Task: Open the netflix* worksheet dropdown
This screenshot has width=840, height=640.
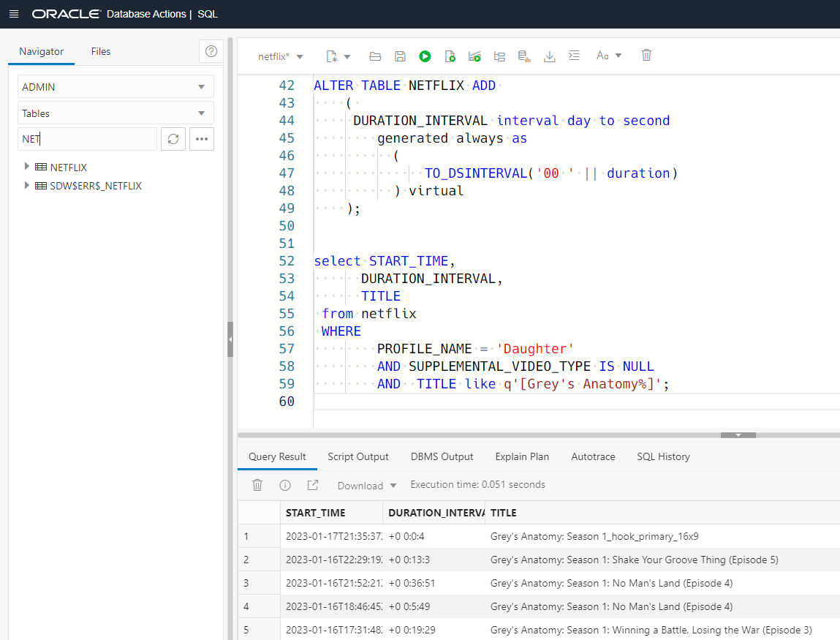Action: point(280,56)
